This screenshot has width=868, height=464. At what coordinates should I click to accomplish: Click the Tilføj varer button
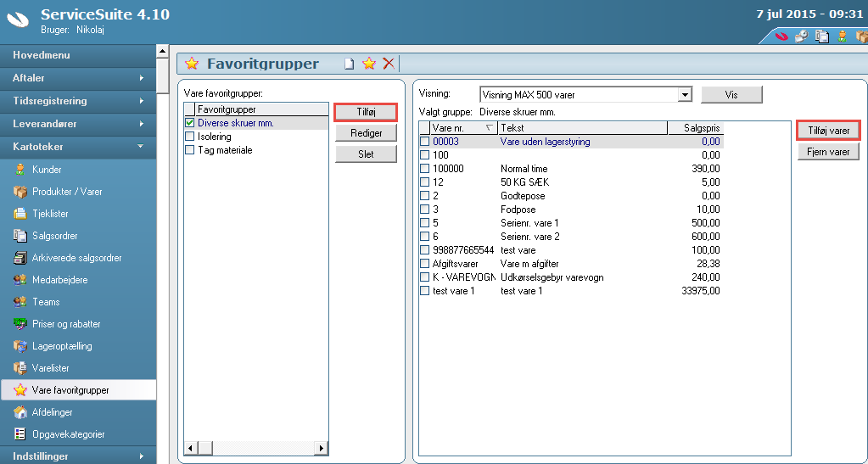828,131
